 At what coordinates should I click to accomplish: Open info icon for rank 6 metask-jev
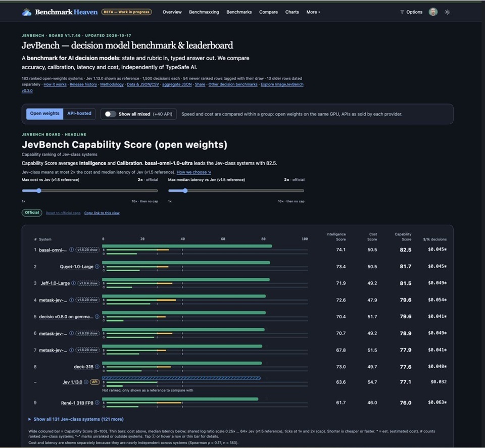point(71,333)
